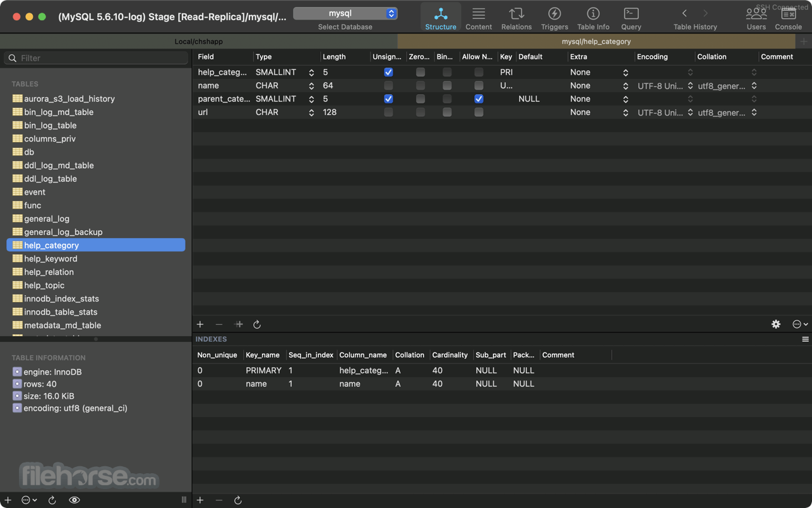Open the Select Database dropdown
This screenshot has width=812, height=508.
tap(345, 13)
